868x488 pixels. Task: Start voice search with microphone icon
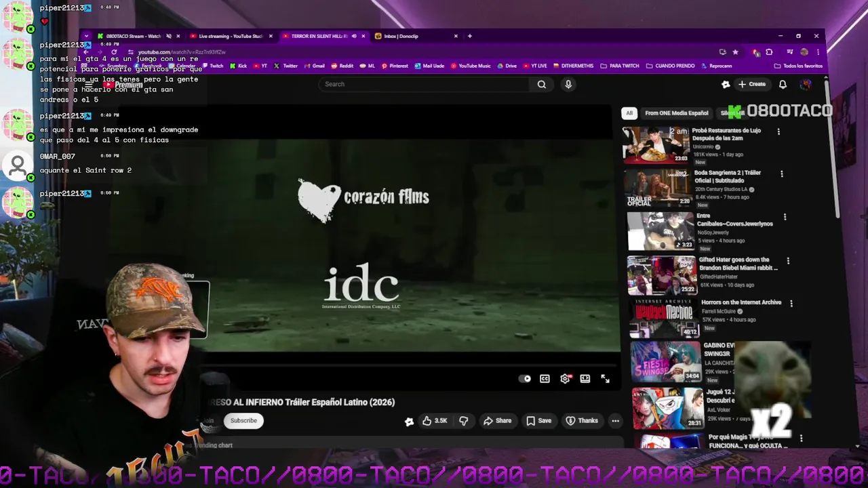click(x=568, y=84)
